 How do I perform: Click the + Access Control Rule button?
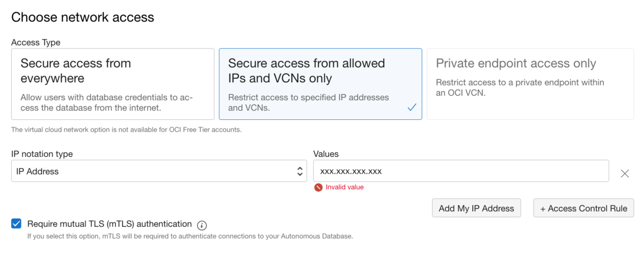(x=584, y=209)
